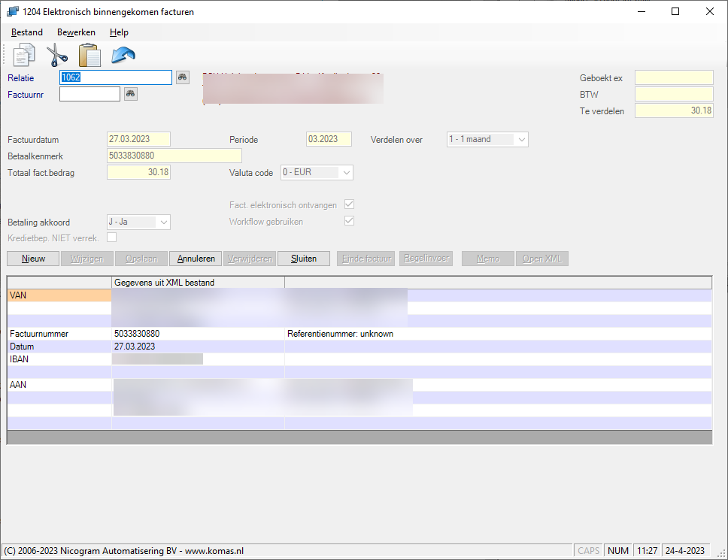Viewport: 728px width, 560px height.
Task: Click the Betaalkenmerk field
Action: (174, 156)
